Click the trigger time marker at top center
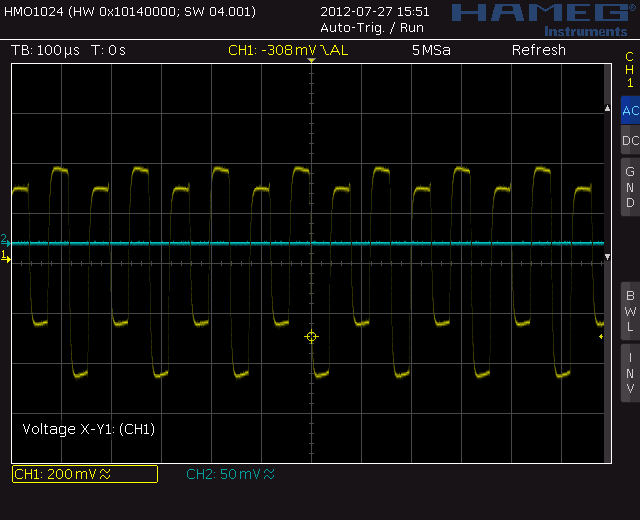 click(x=311, y=63)
